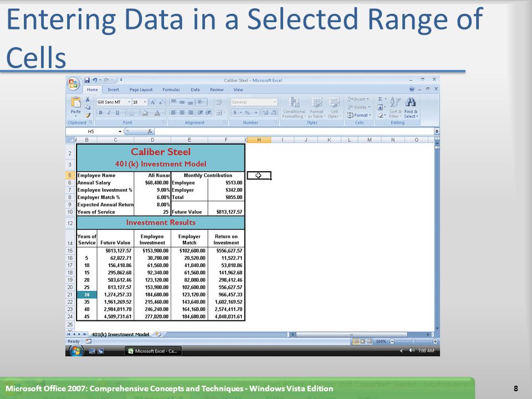Open the Windows Start orb

pyautogui.click(x=76, y=351)
